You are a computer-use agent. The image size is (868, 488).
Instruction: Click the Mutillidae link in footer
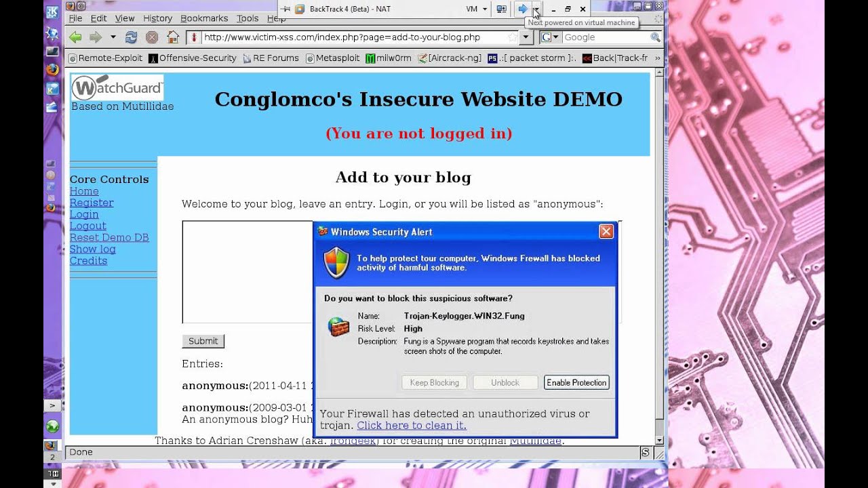pyautogui.click(x=536, y=441)
